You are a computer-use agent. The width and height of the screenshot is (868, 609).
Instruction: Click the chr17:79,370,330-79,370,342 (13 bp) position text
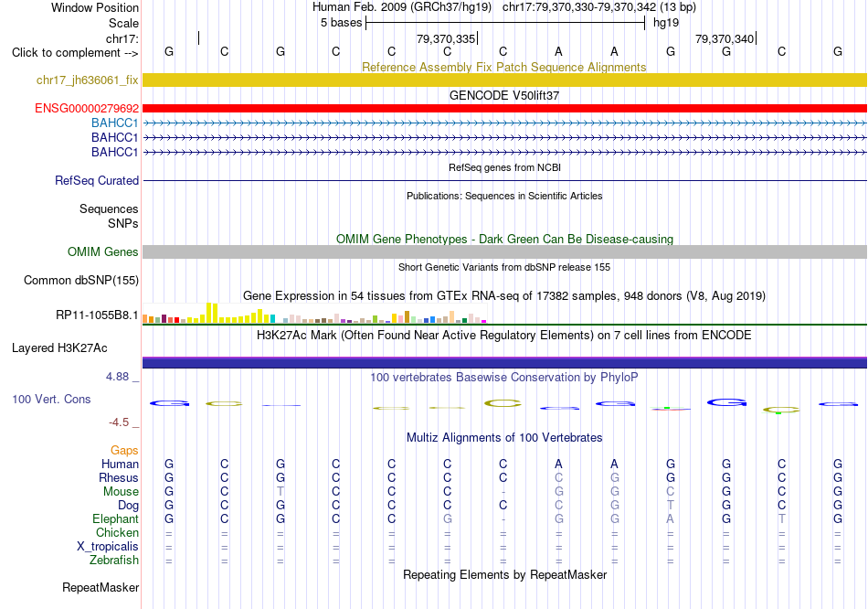(x=599, y=7)
